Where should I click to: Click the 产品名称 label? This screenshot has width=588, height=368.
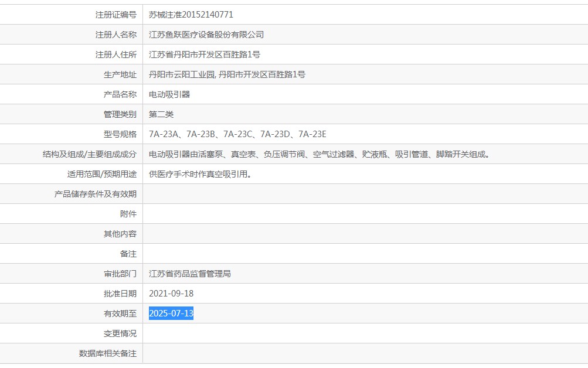pyautogui.click(x=120, y=94)
